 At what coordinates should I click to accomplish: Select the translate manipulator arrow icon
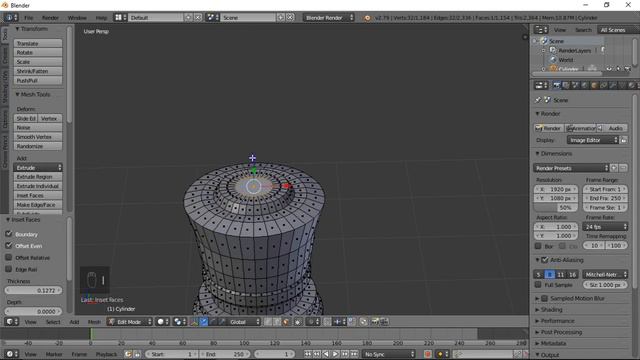(204, 322)
